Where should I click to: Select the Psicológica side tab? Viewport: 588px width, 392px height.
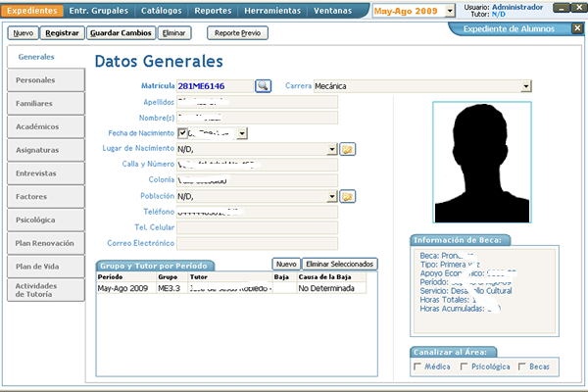click(x=44, y=220)
